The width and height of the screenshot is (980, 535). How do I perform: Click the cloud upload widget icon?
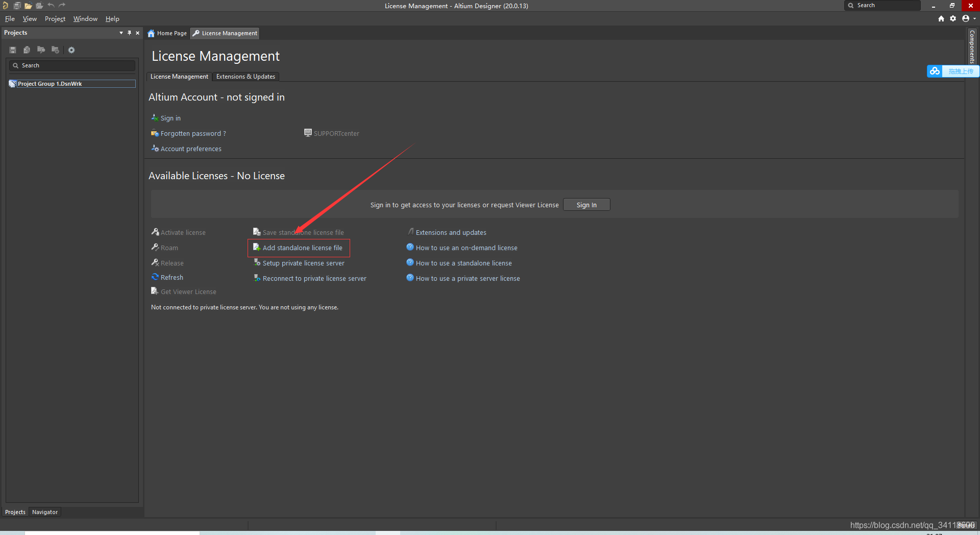(x=935, y=71)
